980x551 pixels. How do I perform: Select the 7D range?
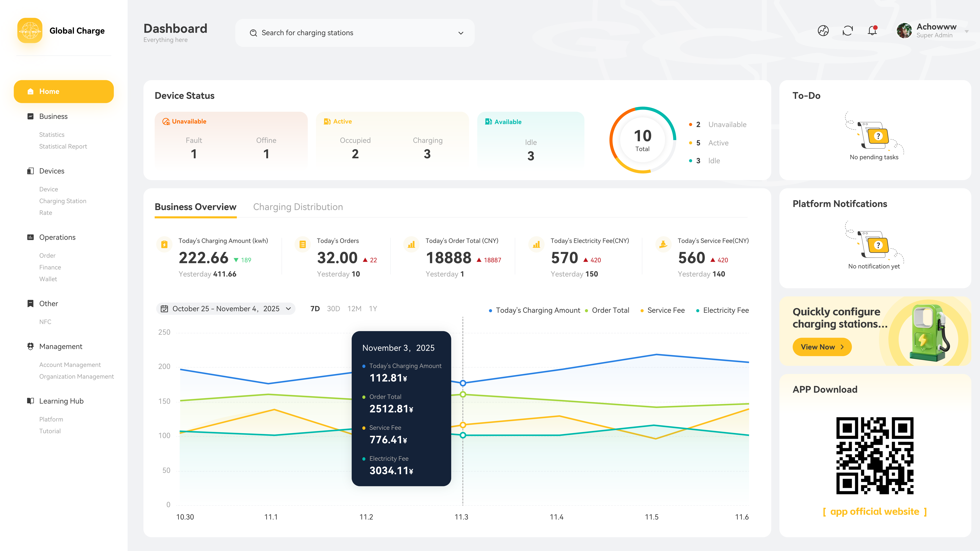[x=315, y=309]
